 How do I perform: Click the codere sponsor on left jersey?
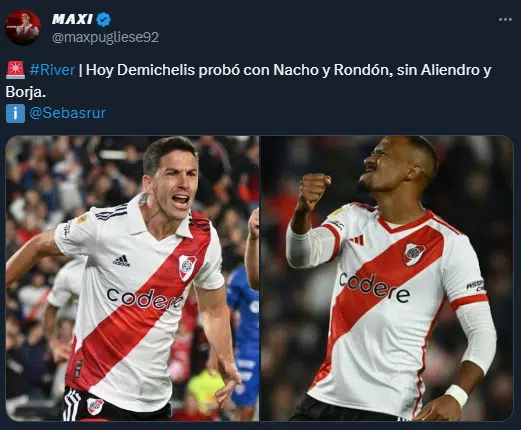pos(144,298)
